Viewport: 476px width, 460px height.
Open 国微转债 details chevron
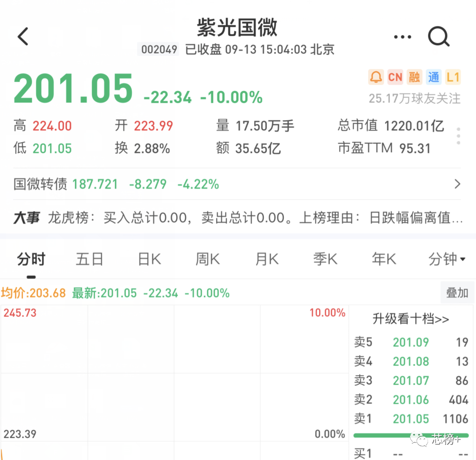pos(458,184)
